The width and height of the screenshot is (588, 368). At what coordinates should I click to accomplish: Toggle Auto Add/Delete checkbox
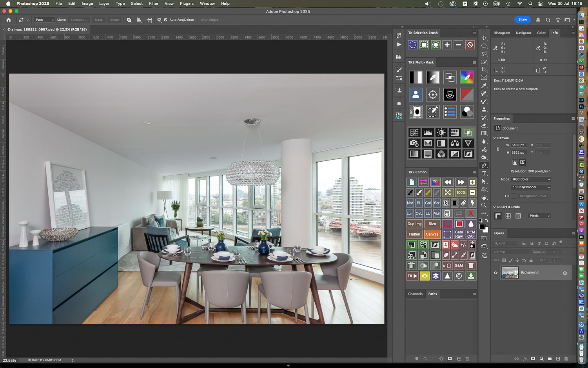click(x=165, y=20)
